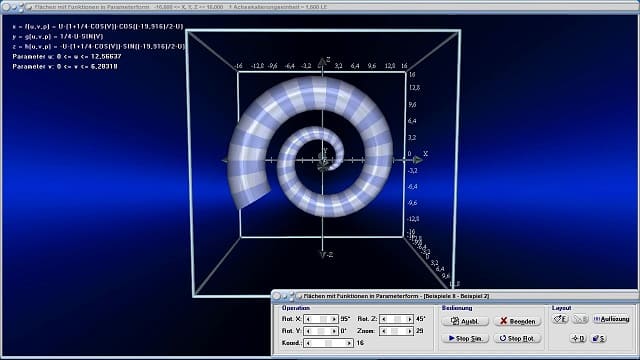
Task: Increase Rot. Z with right arrow
Action: click(410, 319)
